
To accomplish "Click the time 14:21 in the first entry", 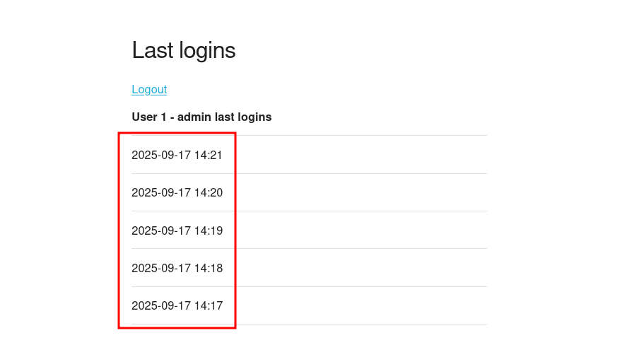I will pyautogui.click(x=209, y=155).
